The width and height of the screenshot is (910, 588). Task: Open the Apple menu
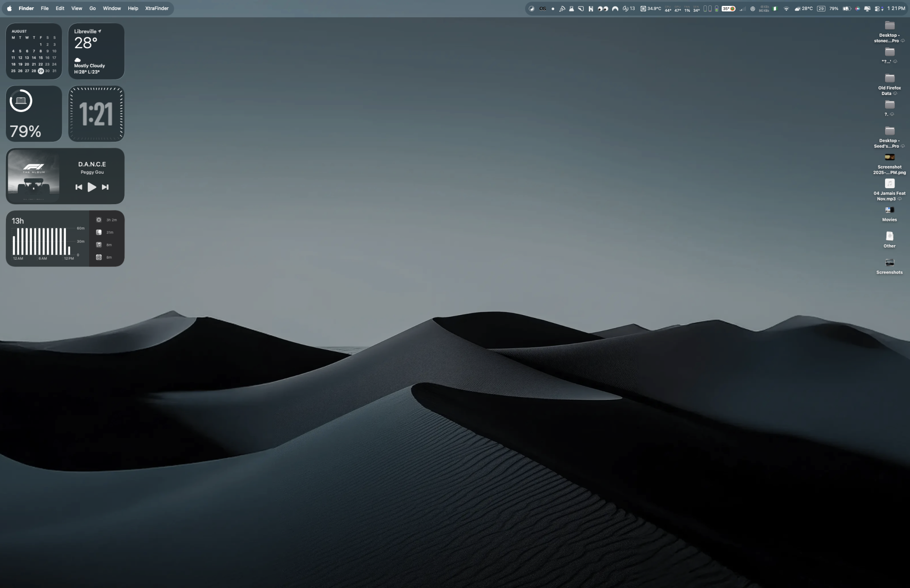tap(9, 8)
